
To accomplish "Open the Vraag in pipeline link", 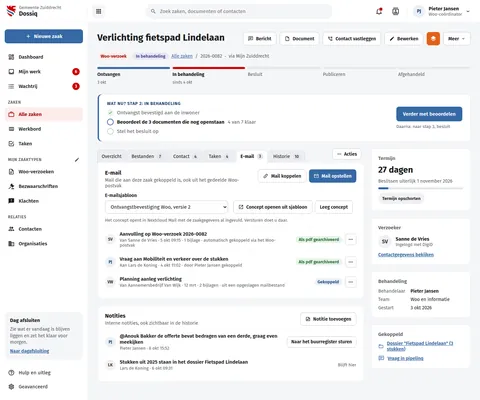I will click(x=405, y=358).
